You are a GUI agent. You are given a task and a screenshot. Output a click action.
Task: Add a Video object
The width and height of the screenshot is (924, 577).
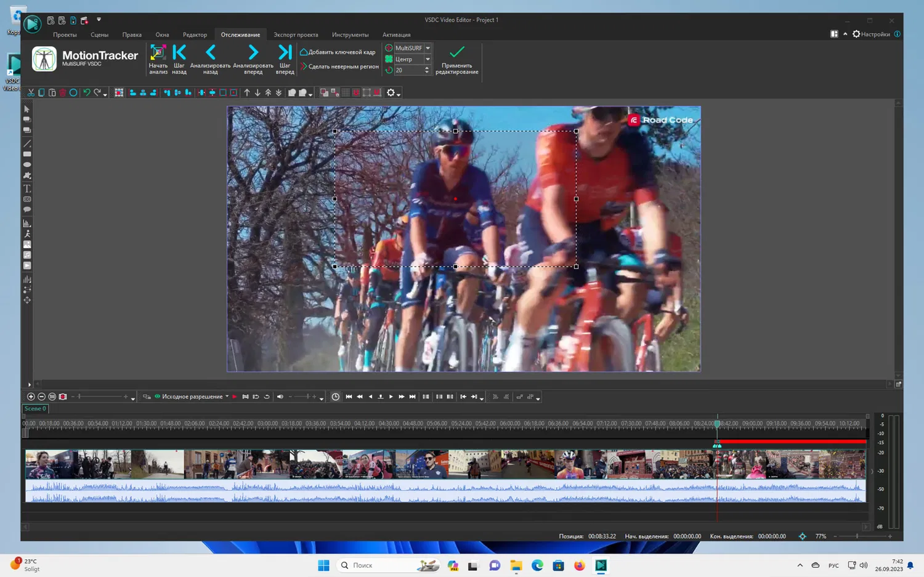pos(27,265)
